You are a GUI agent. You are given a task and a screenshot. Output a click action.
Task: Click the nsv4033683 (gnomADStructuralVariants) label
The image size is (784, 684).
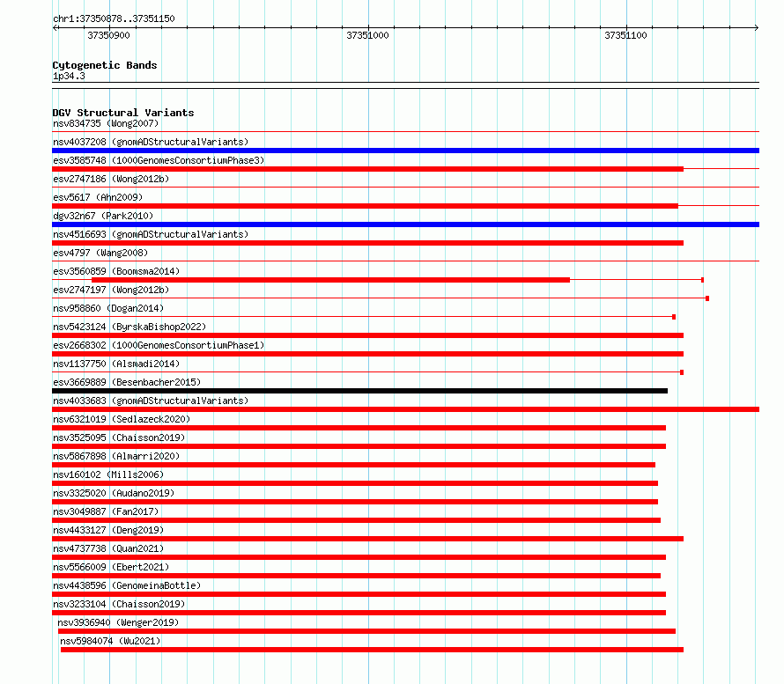coord(151,401)
